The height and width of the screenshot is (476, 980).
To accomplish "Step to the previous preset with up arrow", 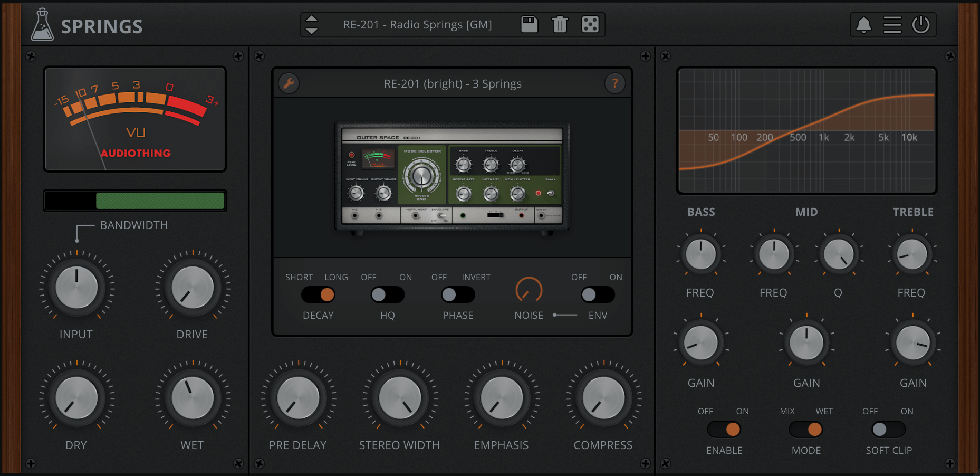I will 312,20.
